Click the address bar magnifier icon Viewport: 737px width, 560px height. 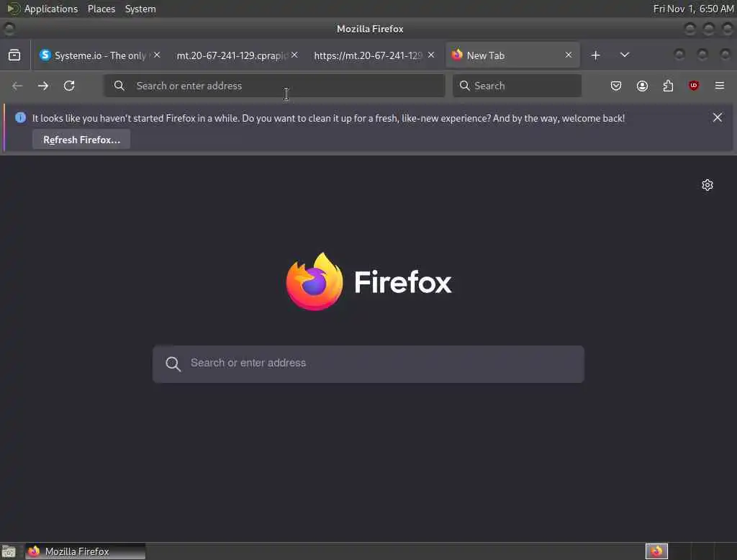(x=119, y=86)
